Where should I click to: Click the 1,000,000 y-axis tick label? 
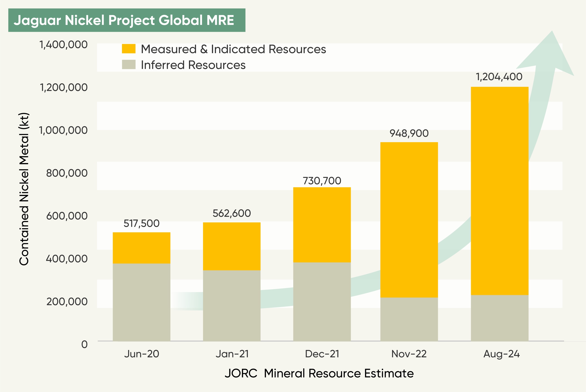pos(63,130)
